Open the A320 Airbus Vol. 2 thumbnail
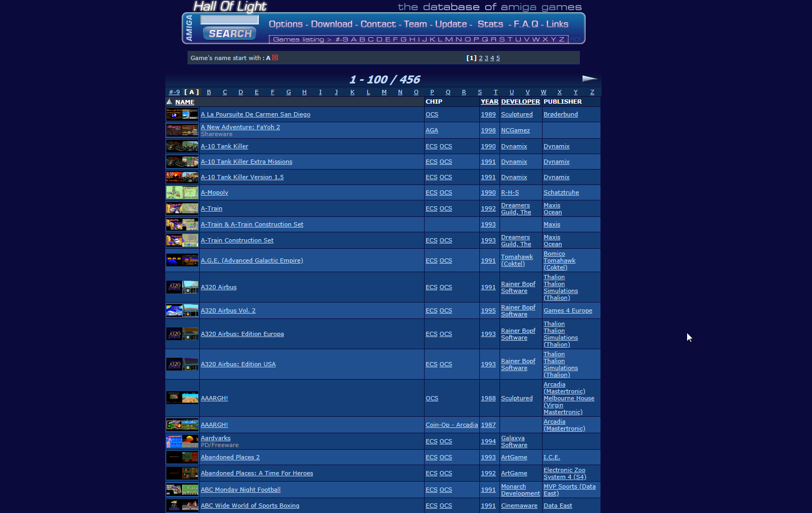 (x=182, y=310)
